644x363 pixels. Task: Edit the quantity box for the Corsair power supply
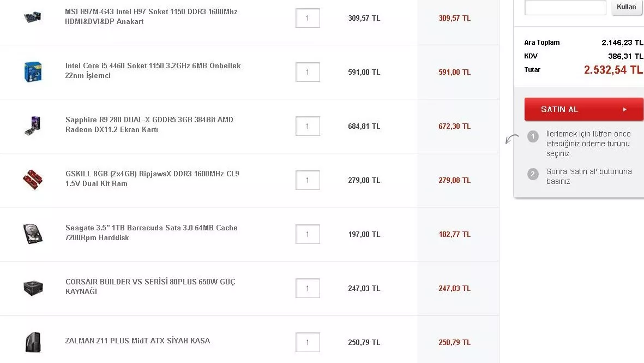pyautogui.click(x=308, y=288)
